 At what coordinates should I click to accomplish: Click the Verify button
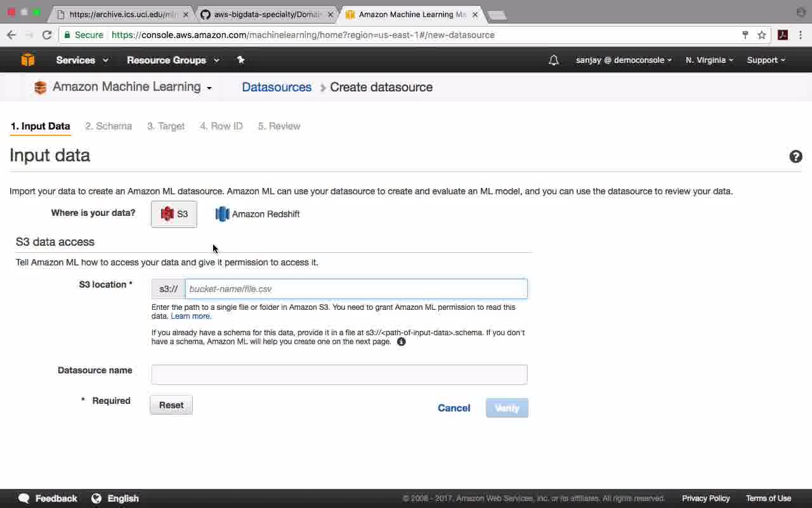point(507,408)
